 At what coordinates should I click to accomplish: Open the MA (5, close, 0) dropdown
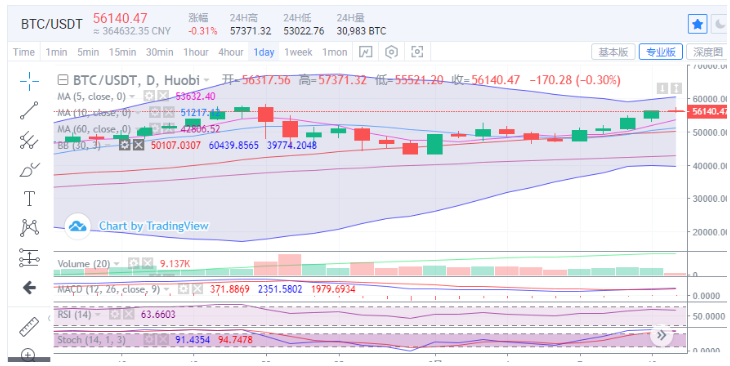point(132,97)
